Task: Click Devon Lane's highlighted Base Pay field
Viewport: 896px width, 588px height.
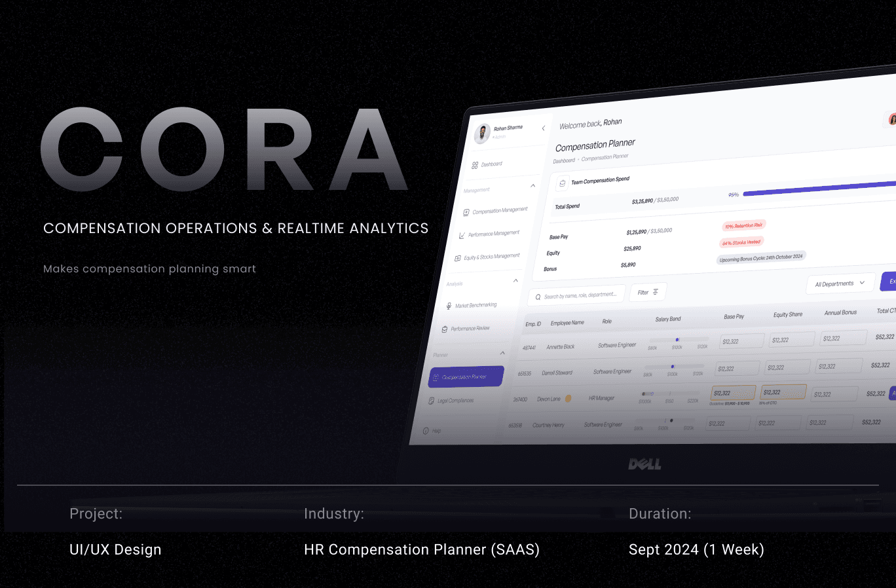Action: click(733, 393)
